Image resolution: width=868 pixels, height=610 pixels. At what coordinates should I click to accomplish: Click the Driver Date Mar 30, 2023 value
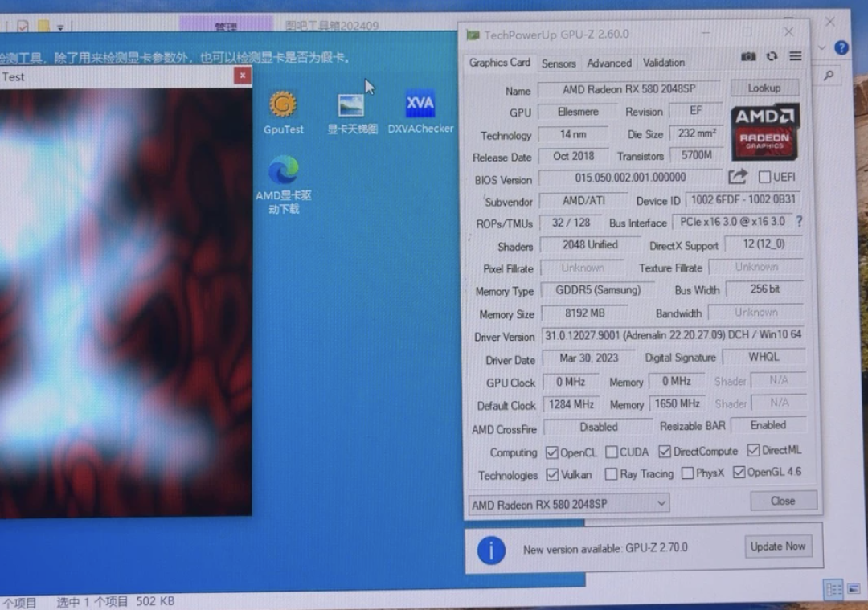click(x=588, y=358)
